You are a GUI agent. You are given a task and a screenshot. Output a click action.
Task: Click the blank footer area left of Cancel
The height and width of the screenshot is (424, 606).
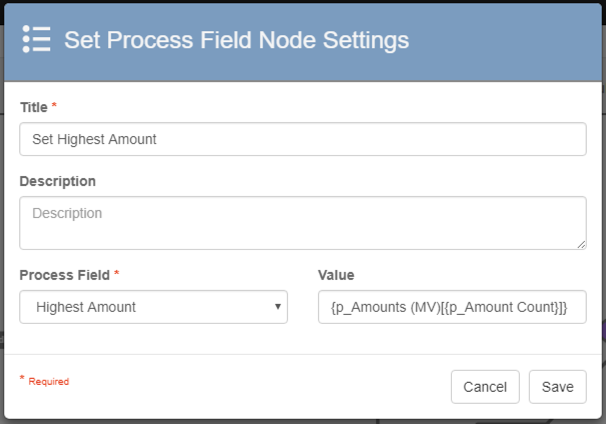click(250, 387)
